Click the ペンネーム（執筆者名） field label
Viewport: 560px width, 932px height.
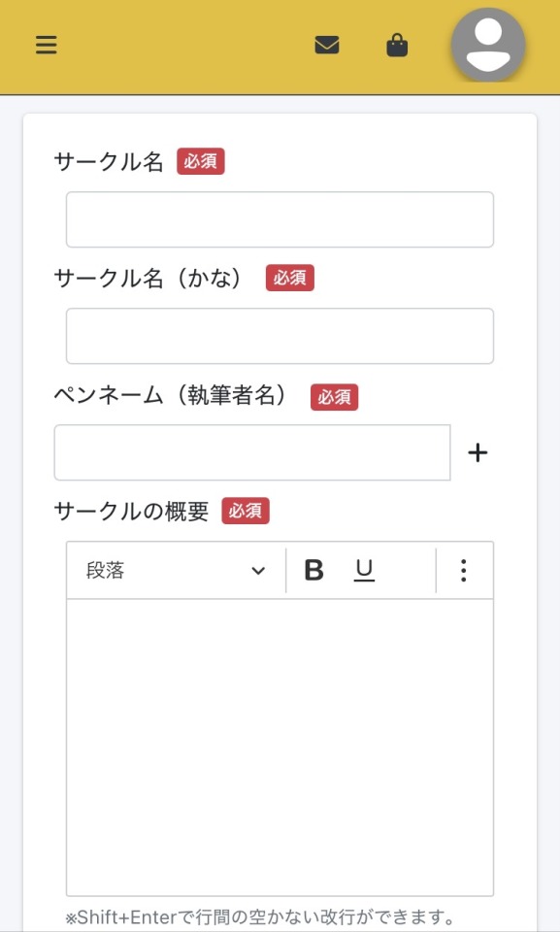[x=173, y=395]
